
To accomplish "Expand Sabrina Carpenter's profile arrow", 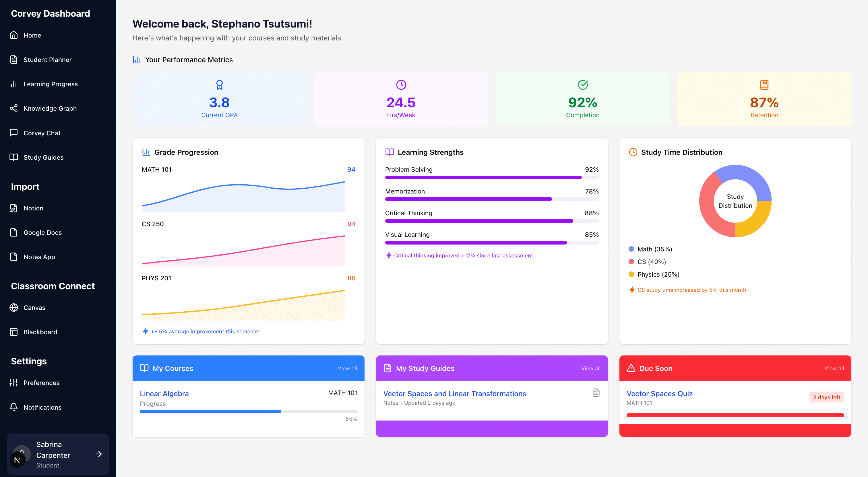I will click(99, 454).
